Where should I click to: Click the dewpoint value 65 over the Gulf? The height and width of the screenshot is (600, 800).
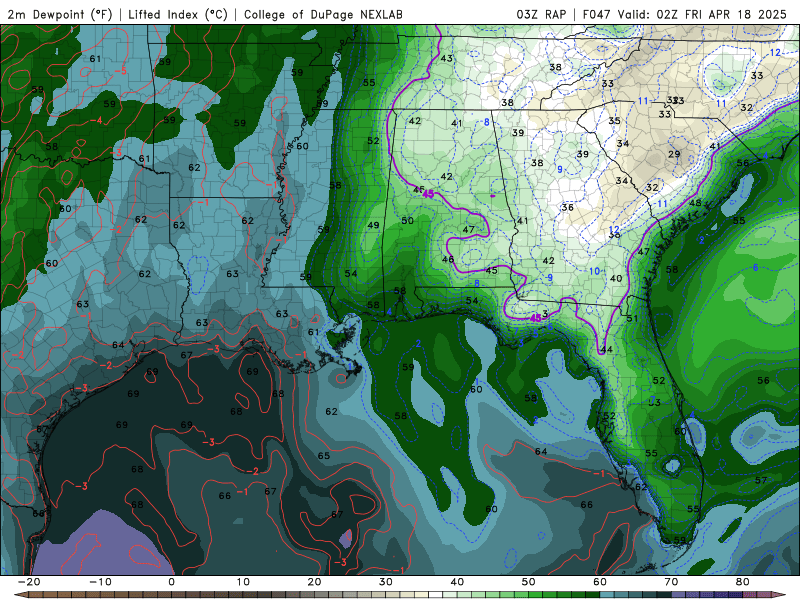[324, 456]
